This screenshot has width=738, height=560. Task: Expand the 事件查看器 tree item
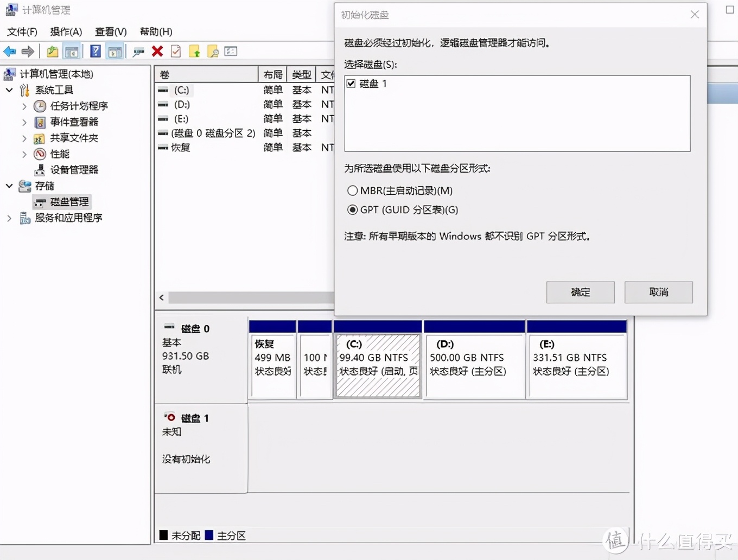(24, 122)
